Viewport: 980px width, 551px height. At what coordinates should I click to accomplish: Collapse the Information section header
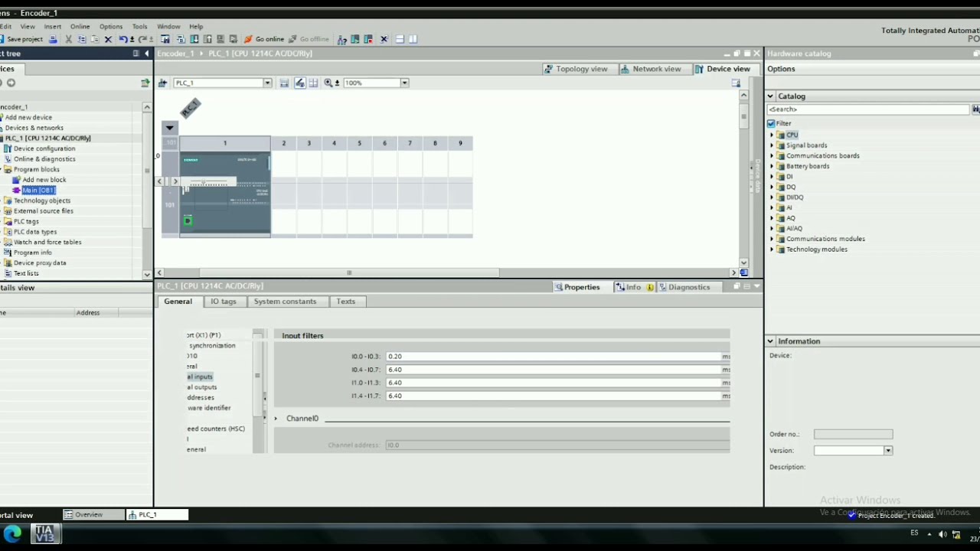pyautogui.click(x=771, y=341)
